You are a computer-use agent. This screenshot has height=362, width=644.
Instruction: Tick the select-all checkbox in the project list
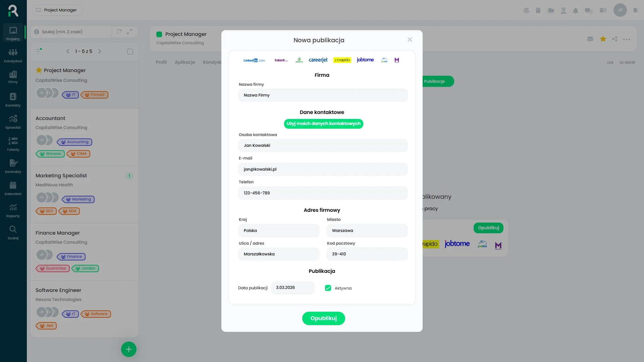130,52
